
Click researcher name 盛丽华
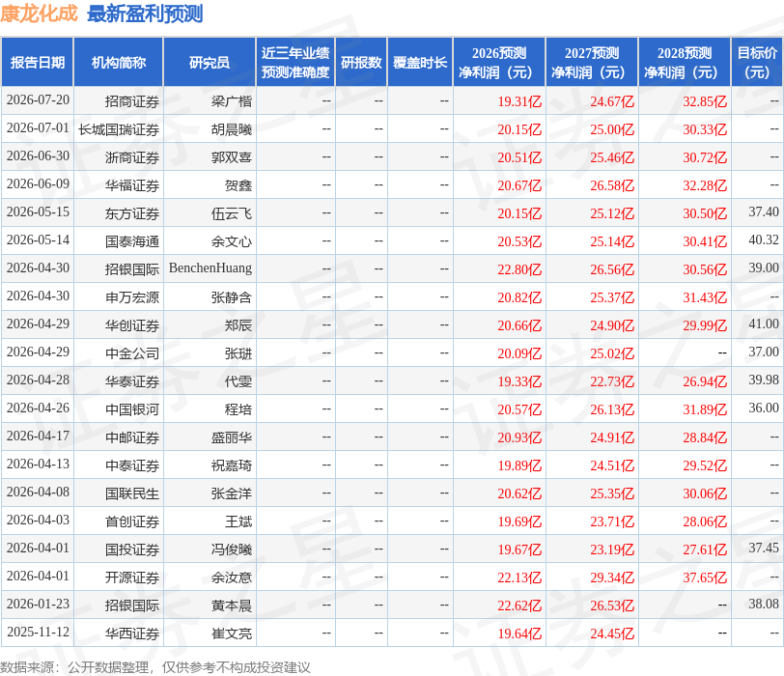tap(232, 437)
